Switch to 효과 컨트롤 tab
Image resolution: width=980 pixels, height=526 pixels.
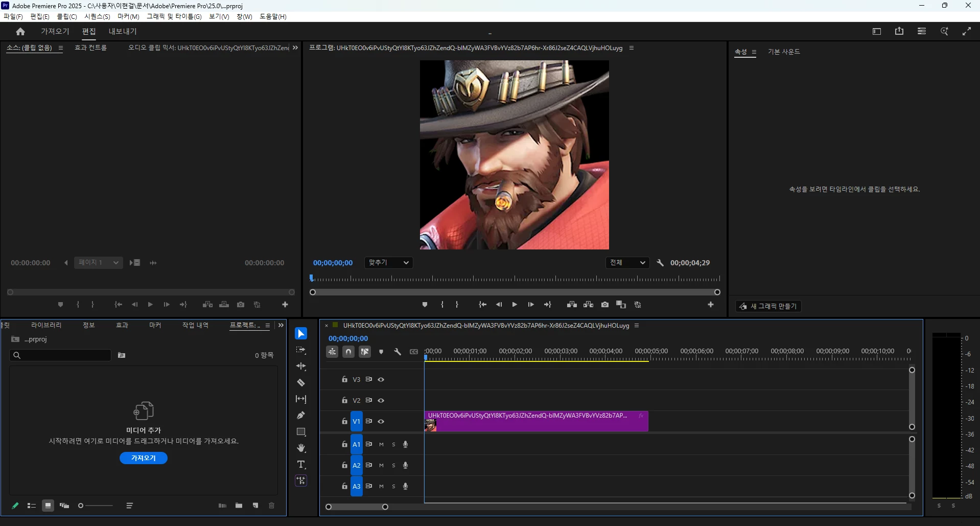(91, 48)
